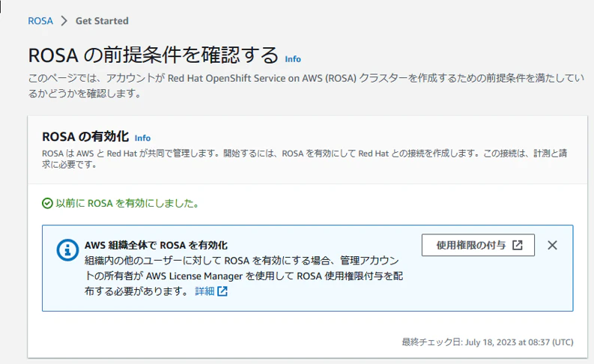Click the blue info circle icon

tap(67, 250)
